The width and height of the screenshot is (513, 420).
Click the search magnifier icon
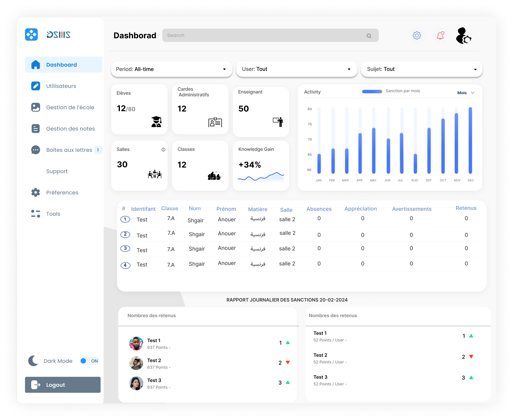pyautogui.click(x=369, y=36)
